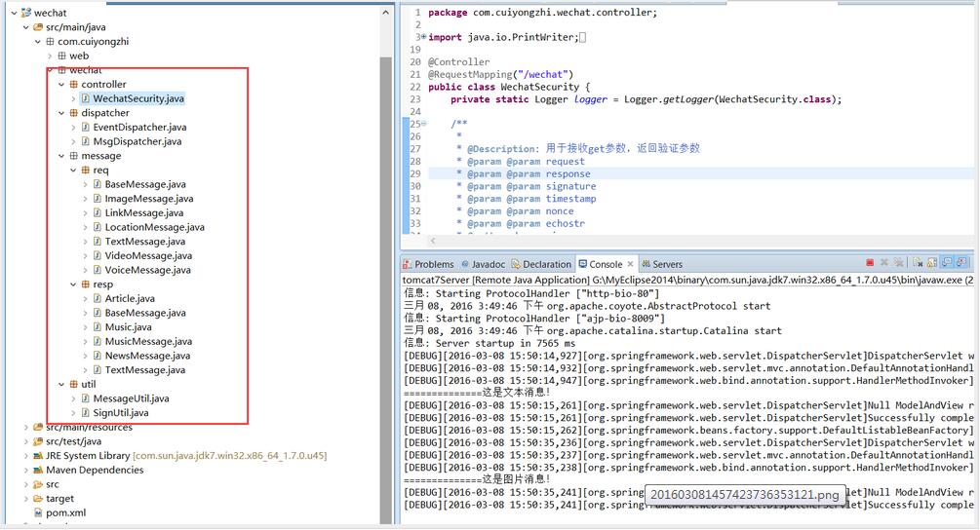The image size is (980, 530).
Task: Switch to the Javadoc tab
Action: (x=483, y=264)
